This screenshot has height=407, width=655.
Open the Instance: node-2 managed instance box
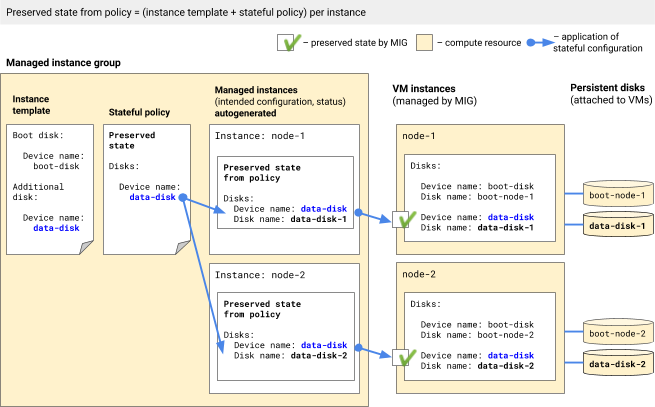tap(283, 273)
